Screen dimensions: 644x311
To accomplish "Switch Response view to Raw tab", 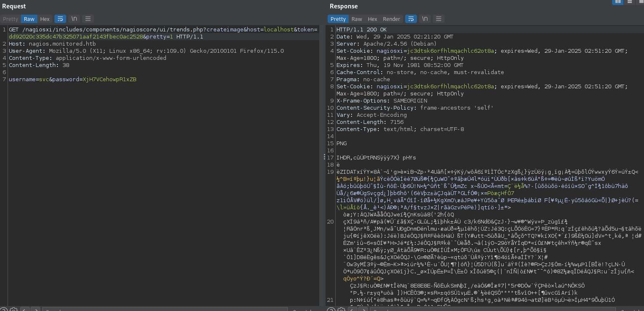I will tap(357, 19).
